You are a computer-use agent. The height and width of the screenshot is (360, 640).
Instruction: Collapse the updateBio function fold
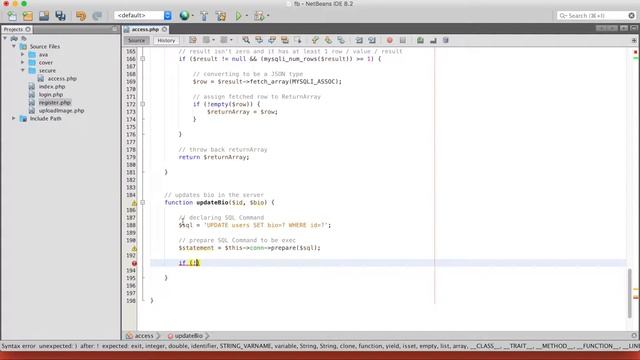click(142, 202)
